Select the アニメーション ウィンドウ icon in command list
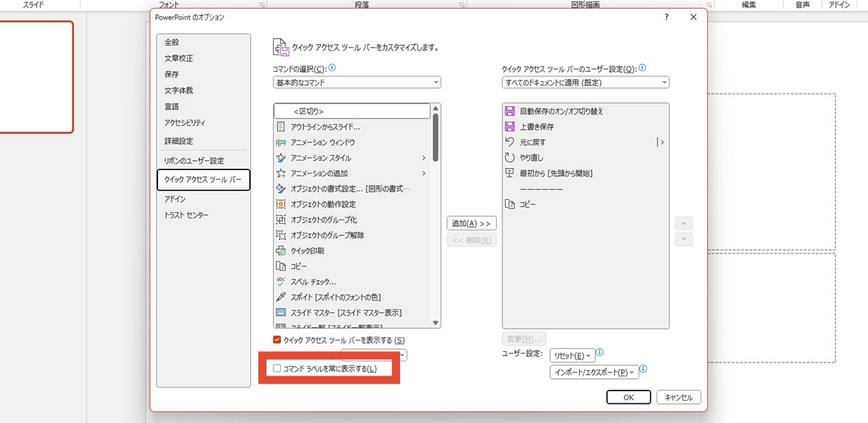Viewport: 868px width, 423px height. [x=281, y=142]
